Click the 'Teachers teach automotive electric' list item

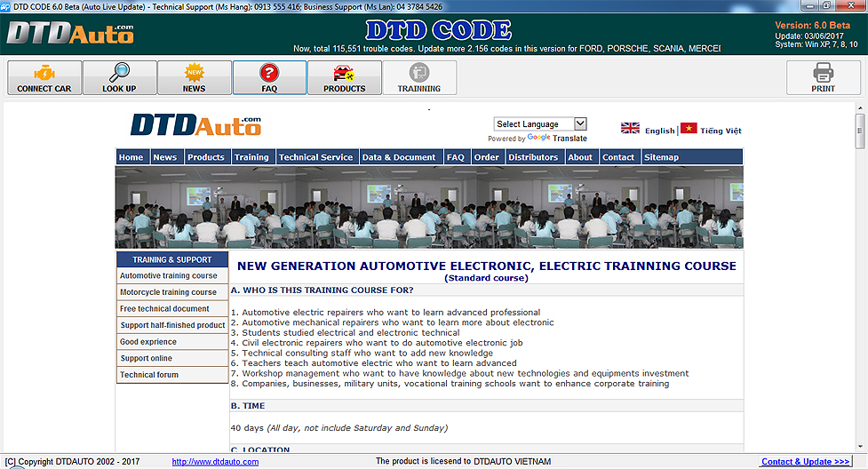(374, 363)
